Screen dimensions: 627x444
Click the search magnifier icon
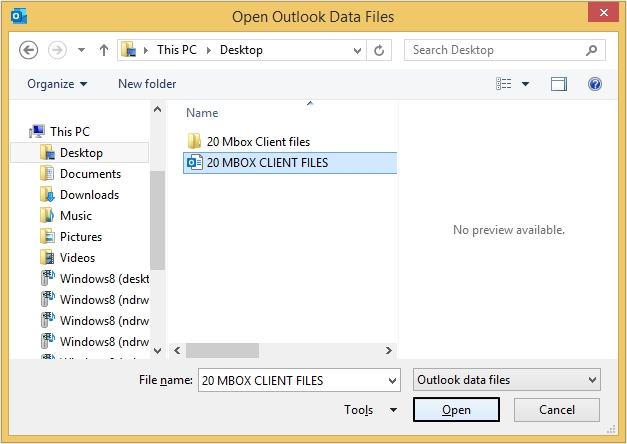[593, 50]
